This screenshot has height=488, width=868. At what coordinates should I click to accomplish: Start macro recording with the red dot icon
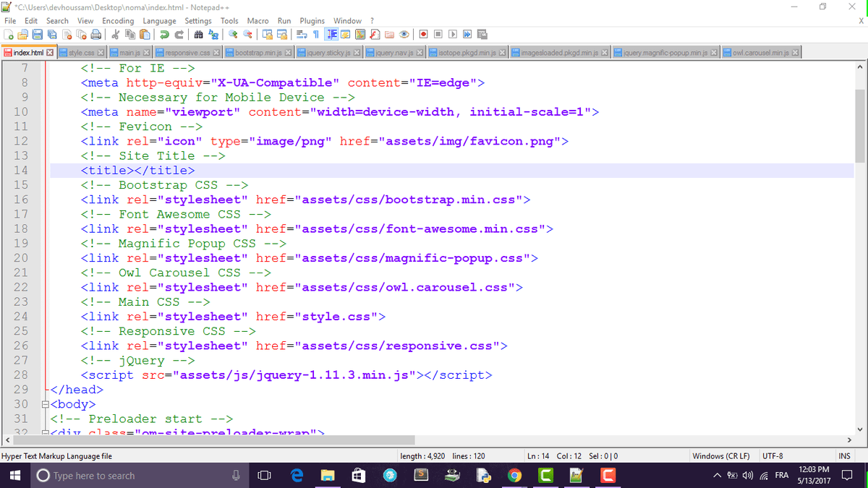(x=422, y=34)
